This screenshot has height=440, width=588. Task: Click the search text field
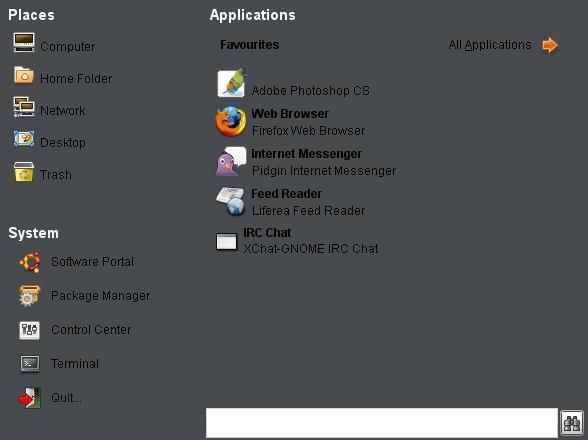[x=382, y=423]
